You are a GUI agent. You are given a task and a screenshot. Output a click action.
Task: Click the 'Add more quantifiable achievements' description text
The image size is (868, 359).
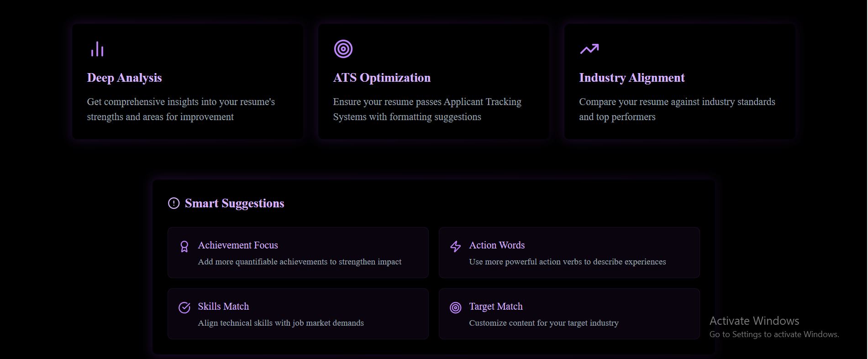(300, 262)
